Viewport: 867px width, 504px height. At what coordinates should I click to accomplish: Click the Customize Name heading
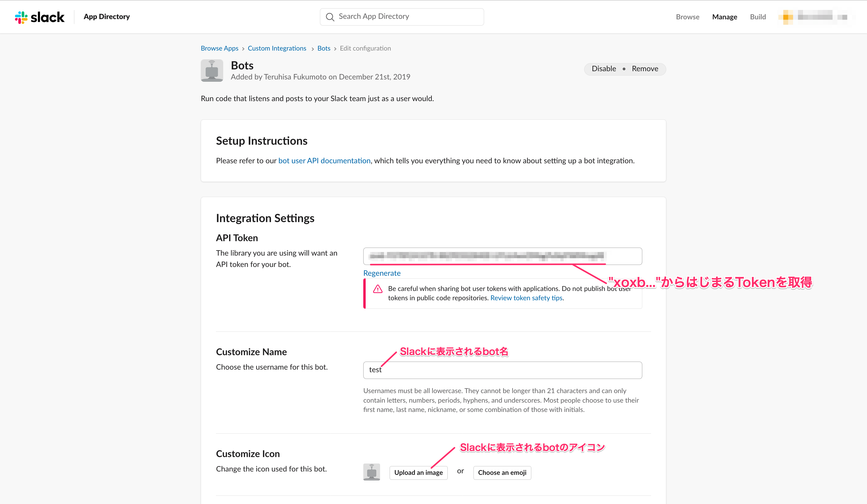click(251, 352)
